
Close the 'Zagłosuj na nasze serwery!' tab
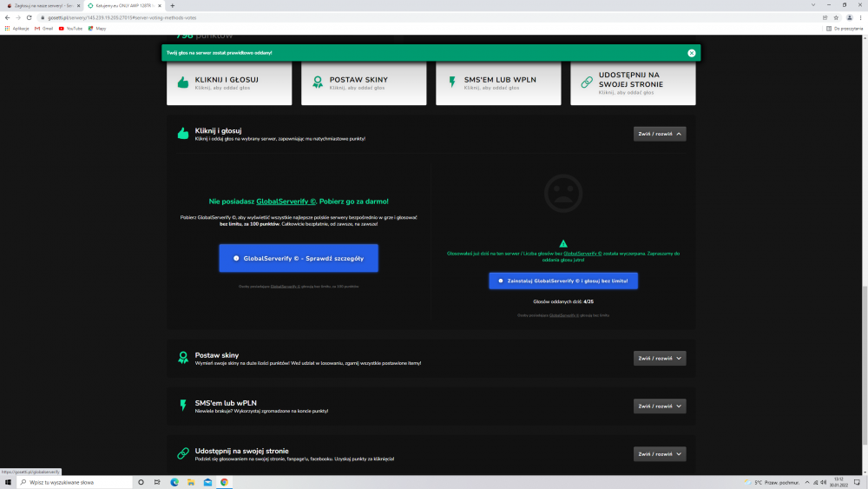pos(78,5)
